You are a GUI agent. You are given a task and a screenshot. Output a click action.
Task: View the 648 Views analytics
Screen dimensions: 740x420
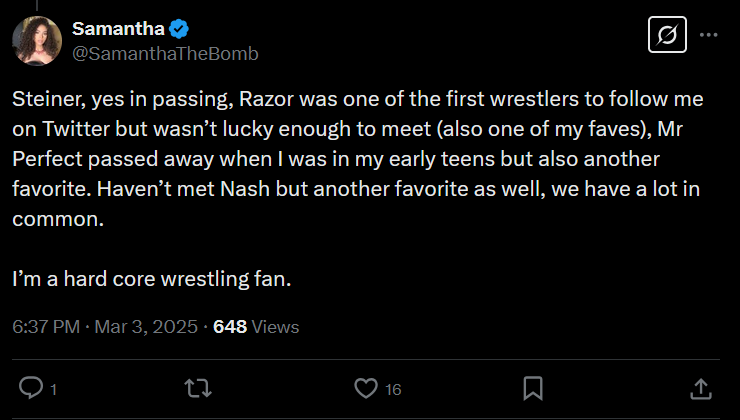click(x=256, y=327)
